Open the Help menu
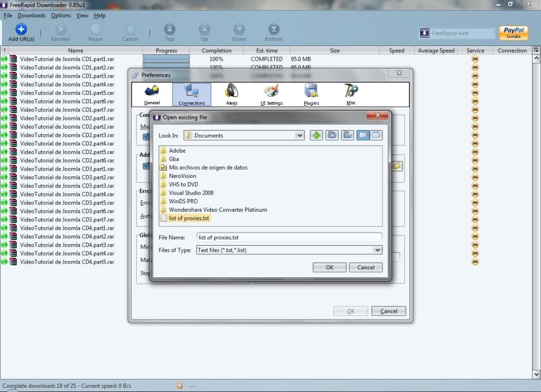The height and width of the screenshot is (392, 541). tap(100, 15)
